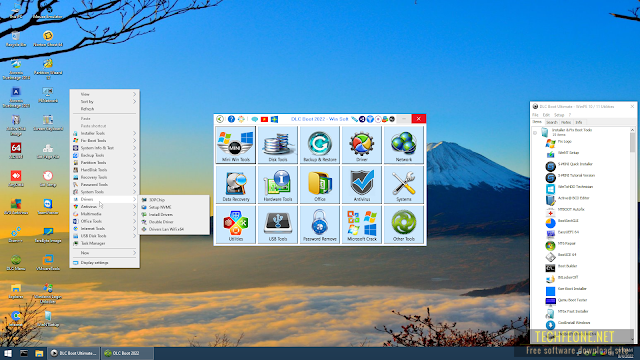Open File menu in DLC Boot Ultimate window

pos(535,115)
